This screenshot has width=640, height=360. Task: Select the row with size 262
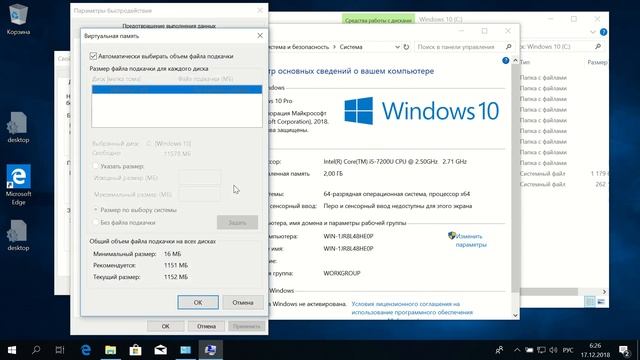click(x=563, y=184)
